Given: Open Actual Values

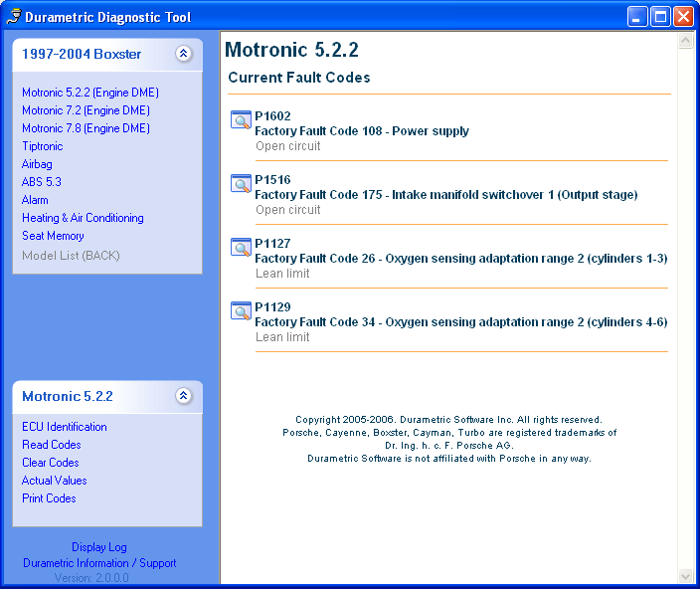Looking at the screenshot, I should [x=55, y=481].
